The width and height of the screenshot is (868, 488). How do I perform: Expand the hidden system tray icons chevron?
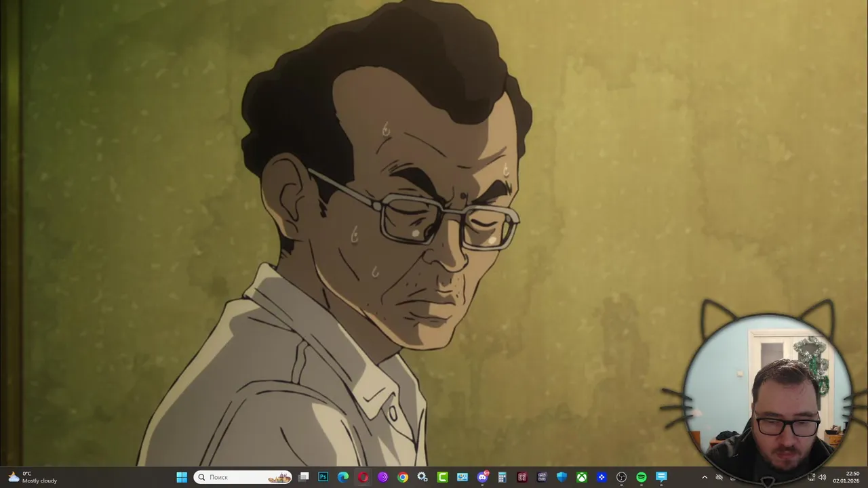(x=705, y=477)
